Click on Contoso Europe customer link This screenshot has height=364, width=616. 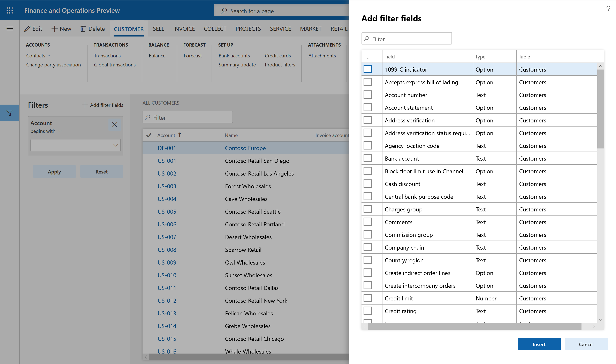click(245, 147)
